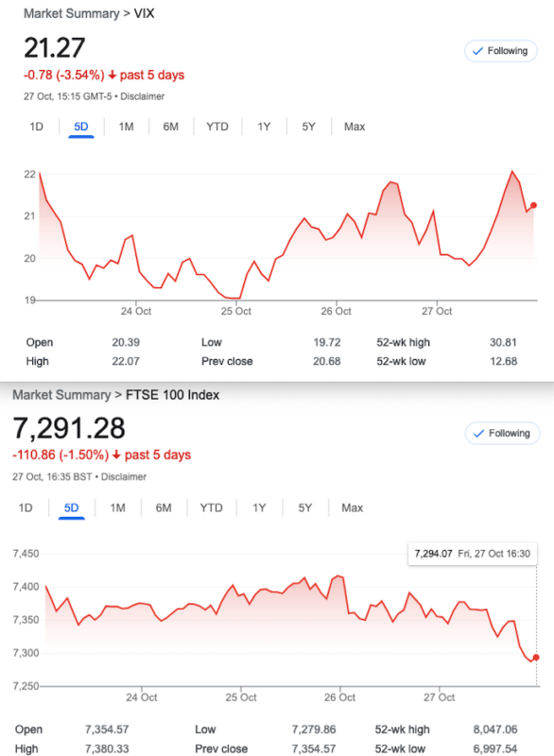Toggle the VIX Following button
This screenshot has width=554, height=756.
pyautogui.click(x=500, y=51)
